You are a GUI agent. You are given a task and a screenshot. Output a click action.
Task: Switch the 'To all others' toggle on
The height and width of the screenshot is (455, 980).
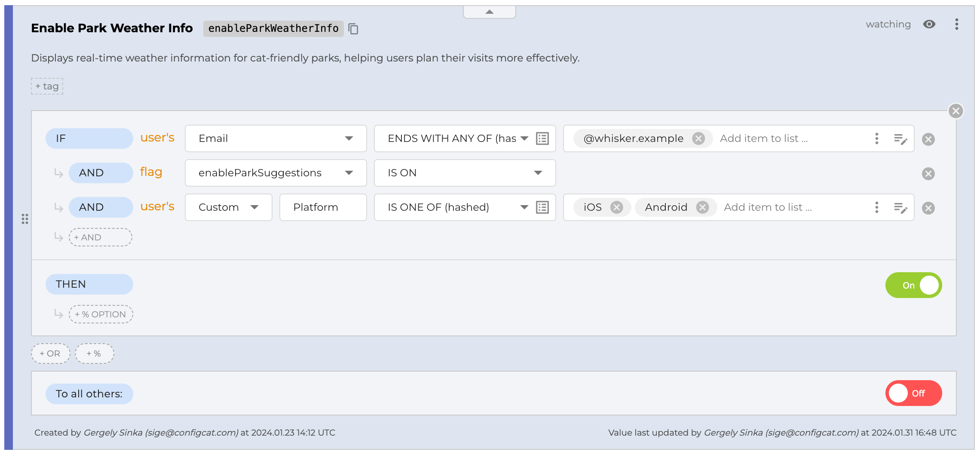(913, 393)
